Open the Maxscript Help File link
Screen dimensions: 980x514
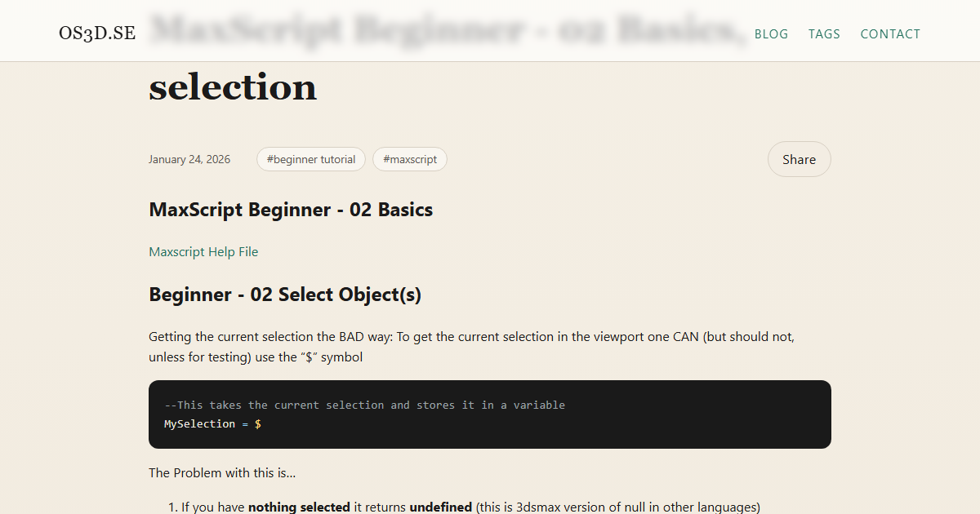coord(203,251)
